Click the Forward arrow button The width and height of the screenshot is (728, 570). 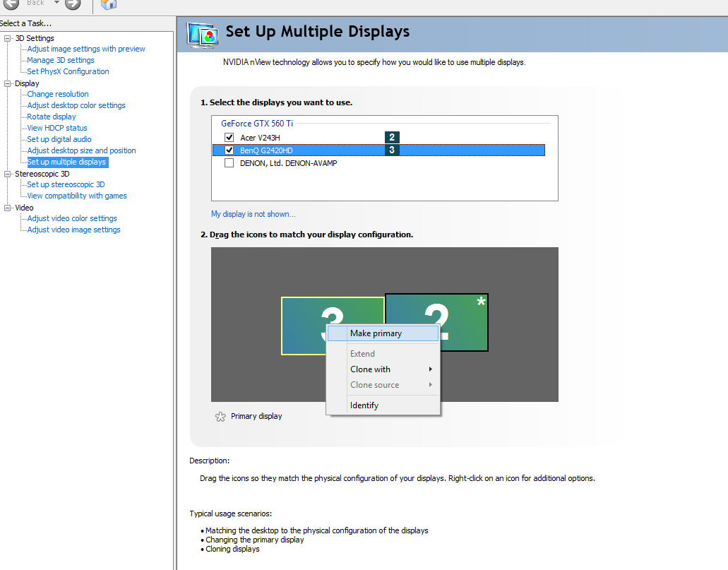coord(73,4)
